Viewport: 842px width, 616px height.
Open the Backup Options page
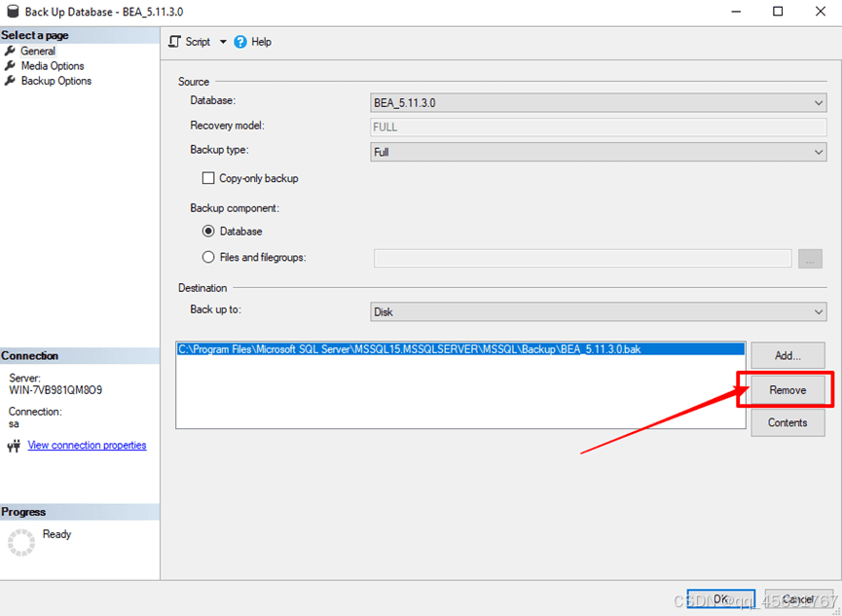(x=56, y=81)
